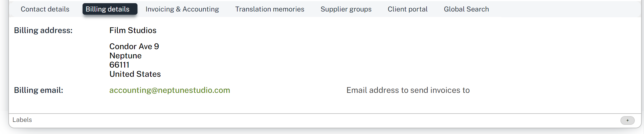This screenshot has width=644, height=134.
Task: Go to the Supplier groups tab
Action: coord(346,9)
